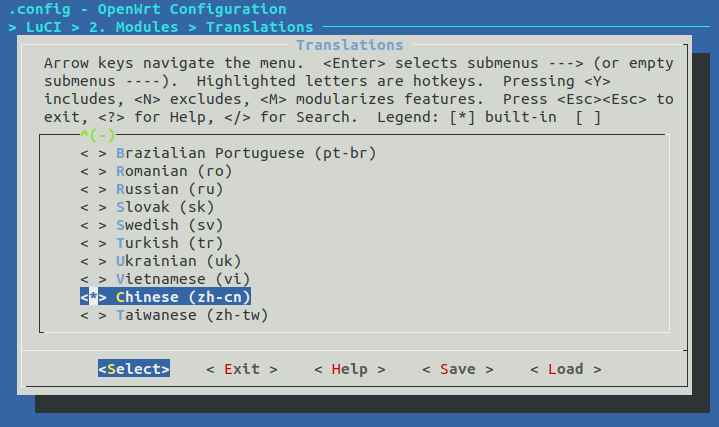Select the Slovak (sk) menu entry
This screenshot has width=719, height=427.
click(x=165, y=207)
